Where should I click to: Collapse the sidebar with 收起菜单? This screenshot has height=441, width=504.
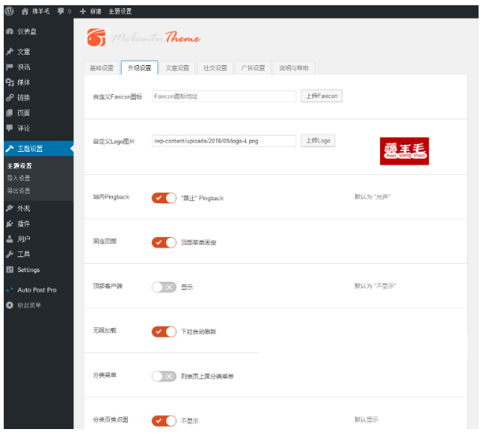point(28,305)
